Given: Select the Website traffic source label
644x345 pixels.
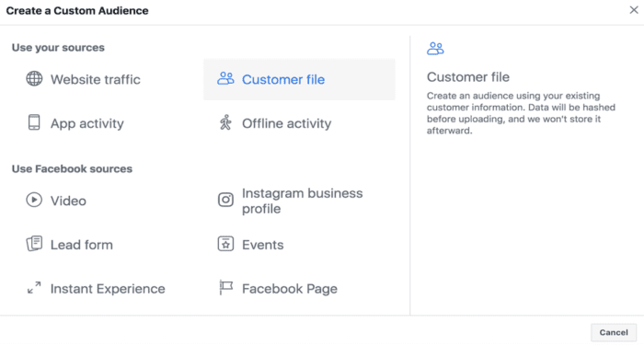Looking at the screenshot, I should tap(96, 79).
